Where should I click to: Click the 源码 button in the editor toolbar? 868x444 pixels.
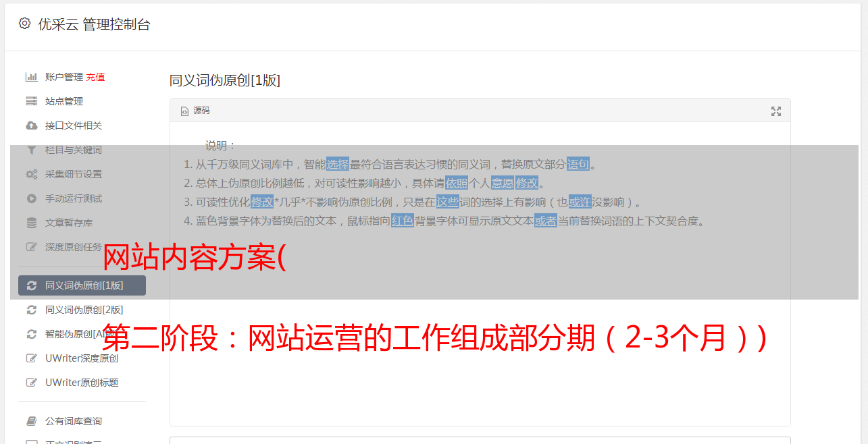pyautogui.click(x=195, y=111)
